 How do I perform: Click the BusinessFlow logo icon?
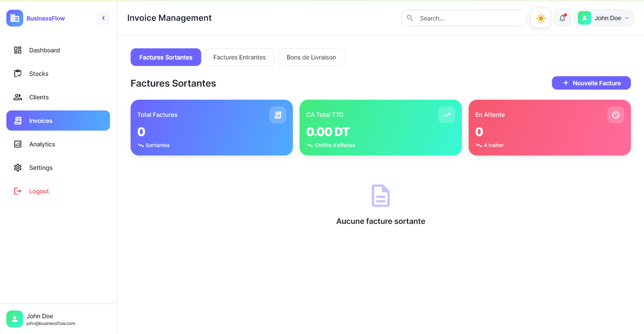pos(14,18)
